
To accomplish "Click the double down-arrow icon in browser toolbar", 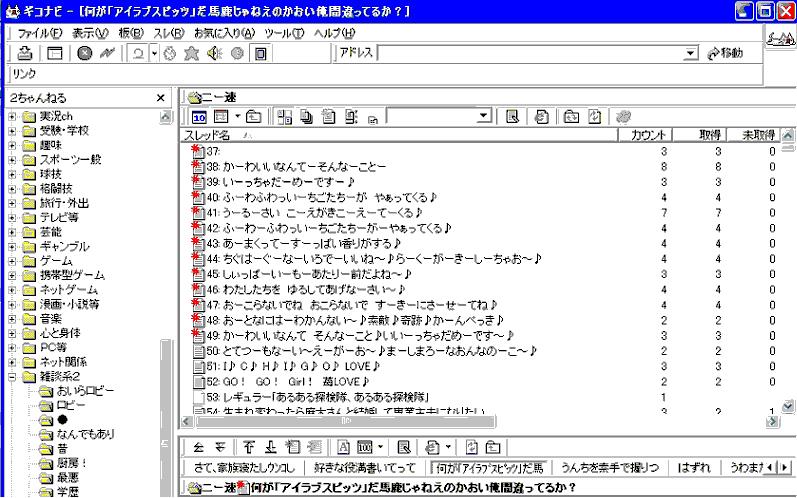I will [x=220, y=447].
